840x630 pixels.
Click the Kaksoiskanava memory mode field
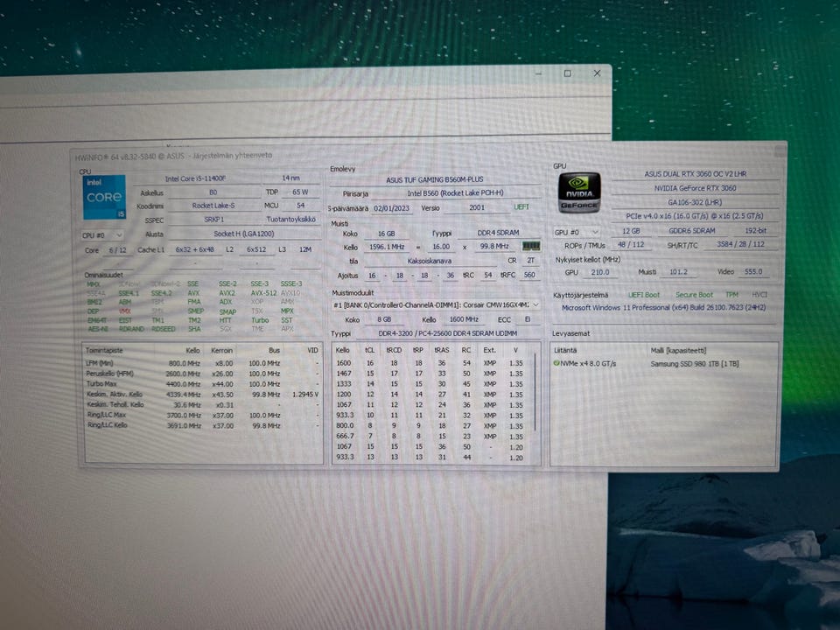pos(430,261)
